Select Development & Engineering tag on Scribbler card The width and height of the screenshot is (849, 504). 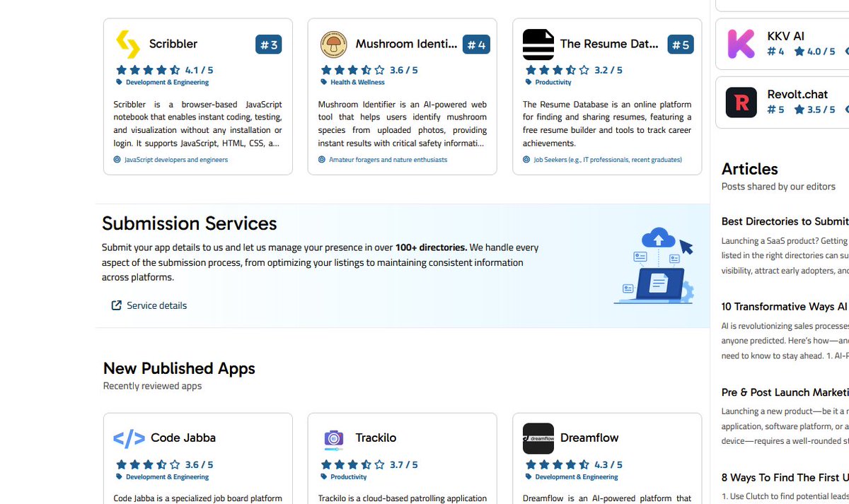tap(167, 82)
